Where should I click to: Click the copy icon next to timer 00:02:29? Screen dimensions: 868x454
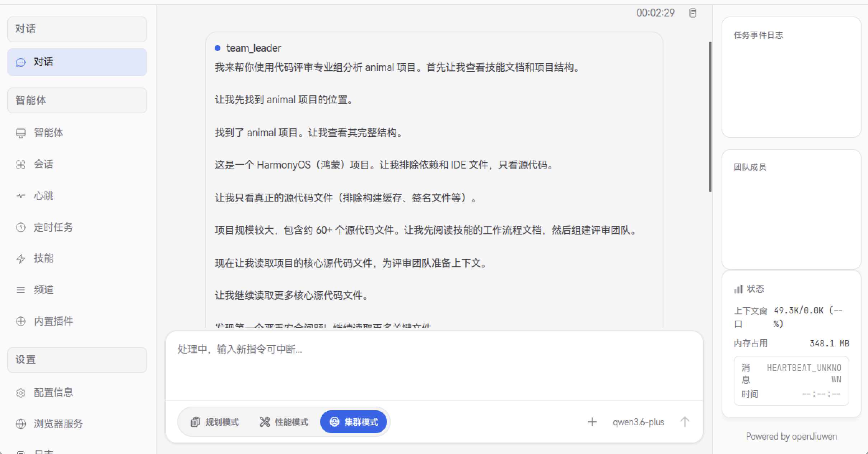click(x=693, y=13)
